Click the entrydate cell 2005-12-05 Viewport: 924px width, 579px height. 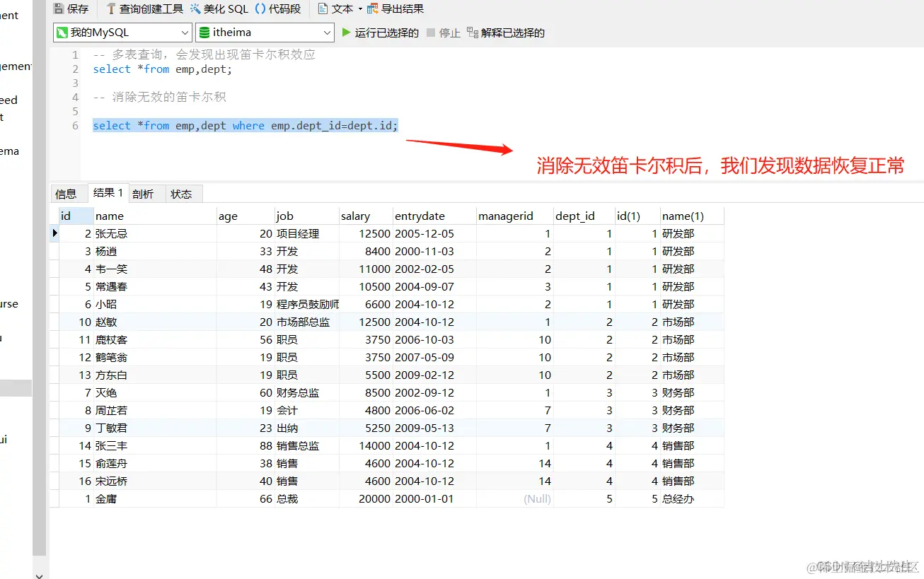tap(434, 234)
